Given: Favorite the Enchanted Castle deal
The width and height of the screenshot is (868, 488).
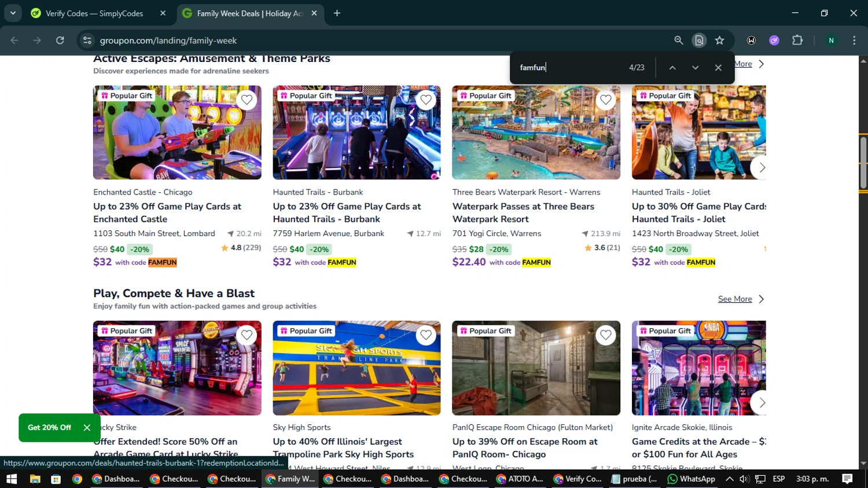Looking at the screenshot, I should click(x=247, y=100).
